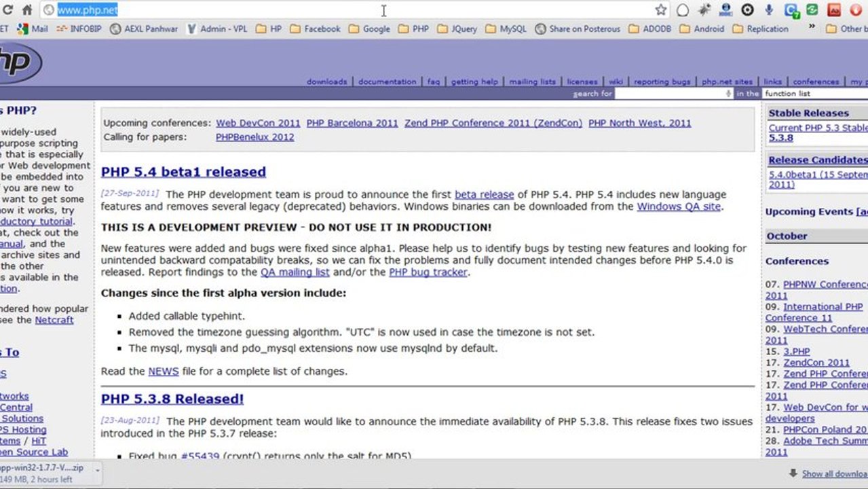
Task: Open the 3.PHP event link
Action: click(x=797, y=351)
